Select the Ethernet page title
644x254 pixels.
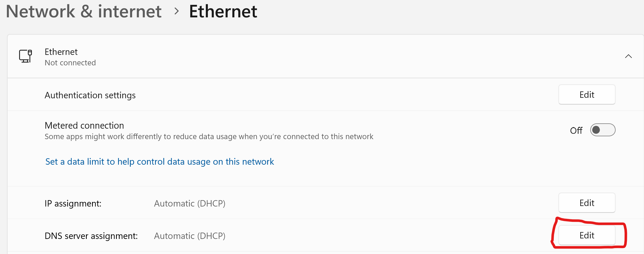[223, 11]
